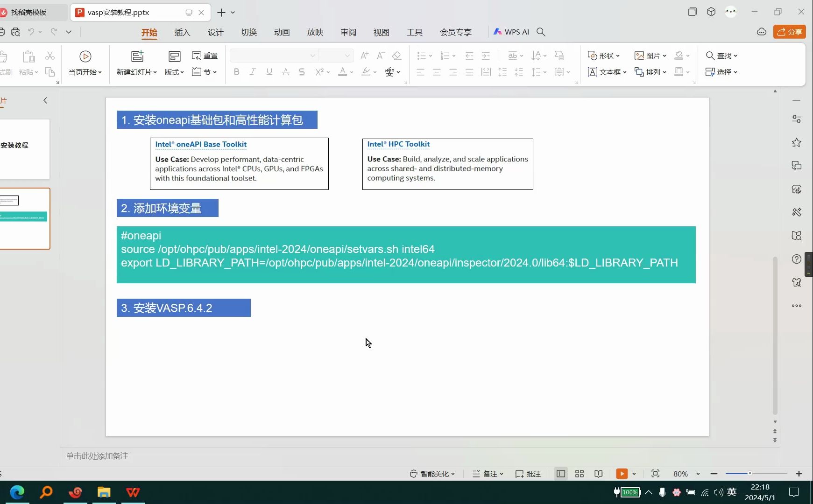
Task: Click the more dots icon in right sidebar
Action: tap(797, 306)
